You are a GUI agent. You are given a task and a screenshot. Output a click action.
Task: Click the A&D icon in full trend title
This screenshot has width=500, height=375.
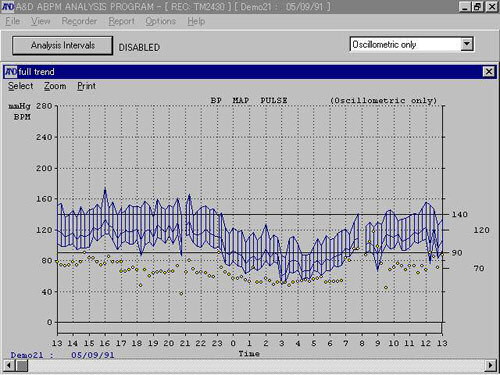click(x=11, y=72)
